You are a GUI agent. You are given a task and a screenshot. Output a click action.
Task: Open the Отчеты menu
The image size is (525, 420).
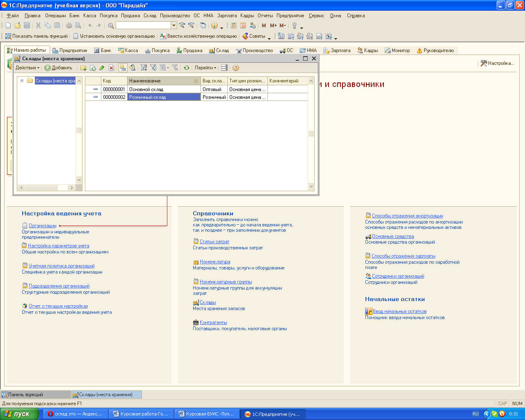265,16
